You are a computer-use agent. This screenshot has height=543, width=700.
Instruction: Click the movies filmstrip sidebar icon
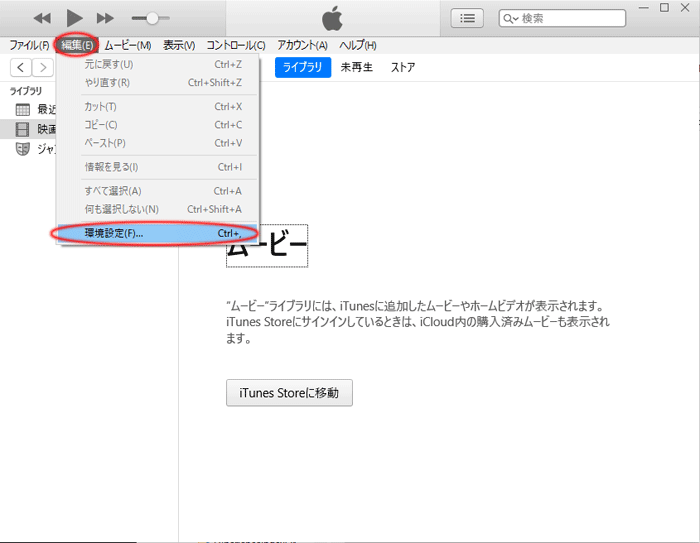22,129
